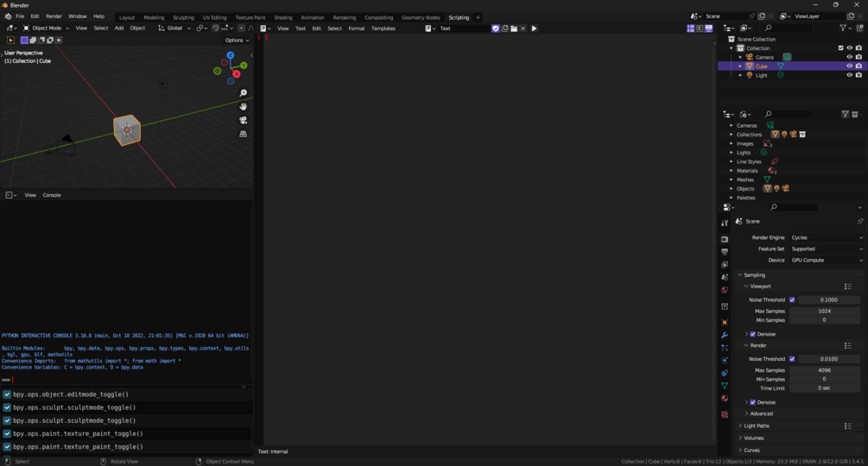This screenshot has width=868, height=466.
Task: Click the viewport Noise Threshold value 0.1000
Action: tap(828, 299)
